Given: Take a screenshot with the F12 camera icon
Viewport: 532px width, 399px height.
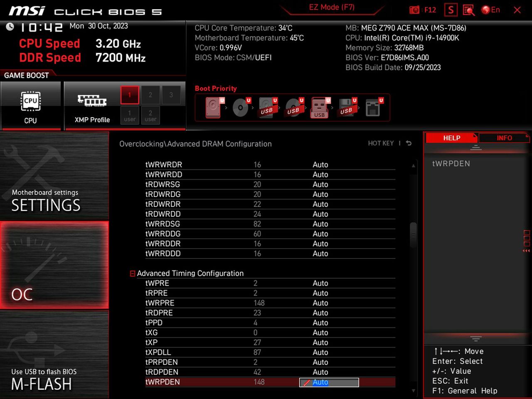Looking at the screenshot, I should click(x=414, y=10).
